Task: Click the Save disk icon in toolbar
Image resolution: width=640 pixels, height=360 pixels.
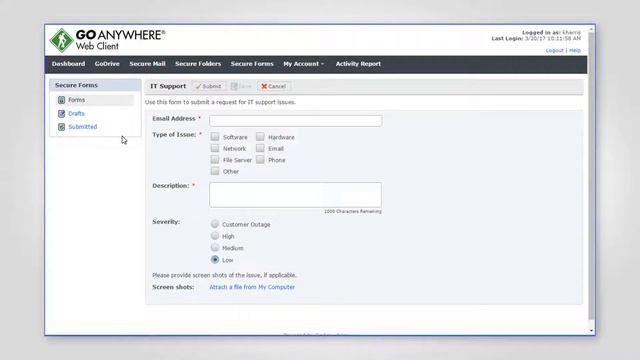Action: tap(234, 86)
